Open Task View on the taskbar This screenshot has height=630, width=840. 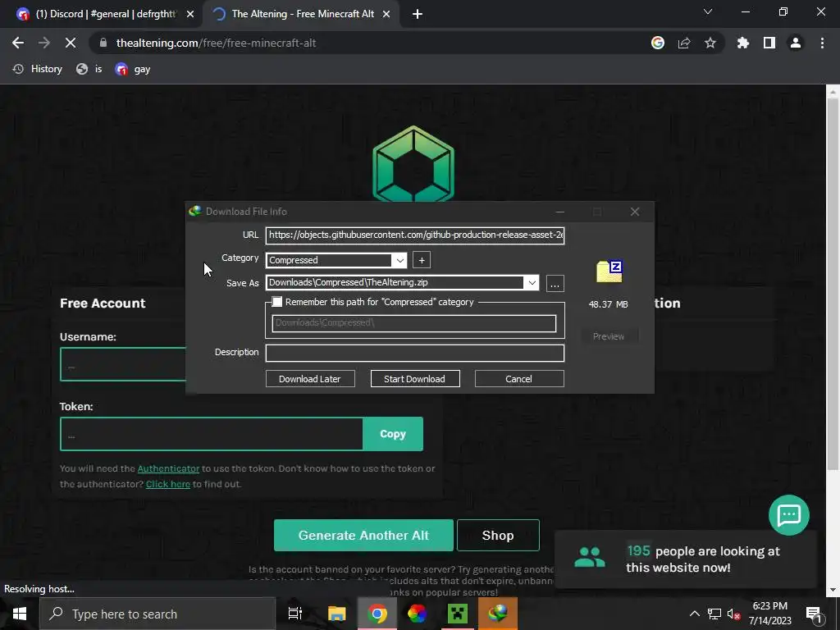(x=295, y=614)
